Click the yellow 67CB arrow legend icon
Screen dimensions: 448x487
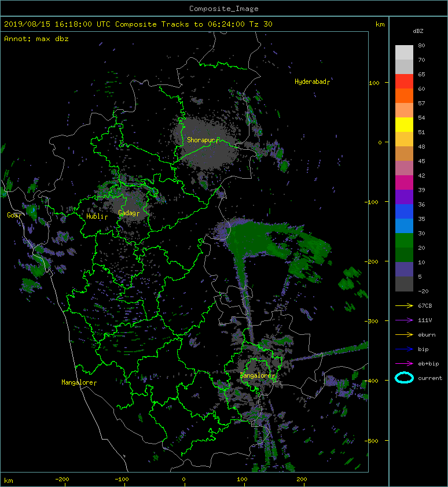[404, 305]
